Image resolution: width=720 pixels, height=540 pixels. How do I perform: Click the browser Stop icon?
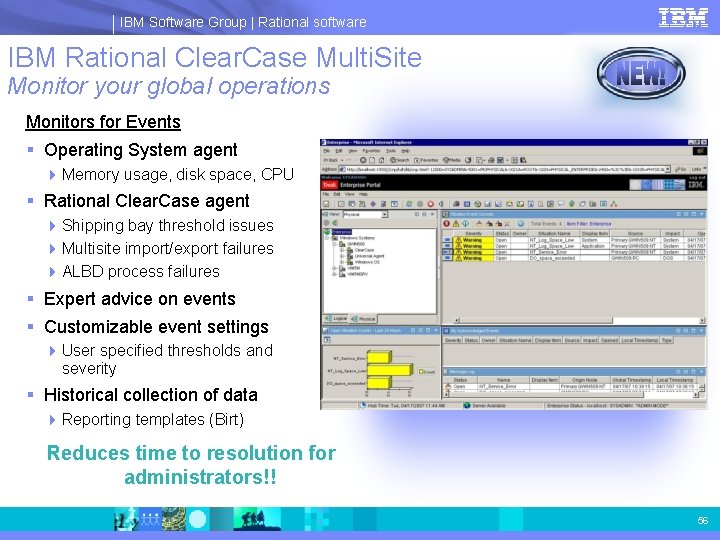[363, 160]
